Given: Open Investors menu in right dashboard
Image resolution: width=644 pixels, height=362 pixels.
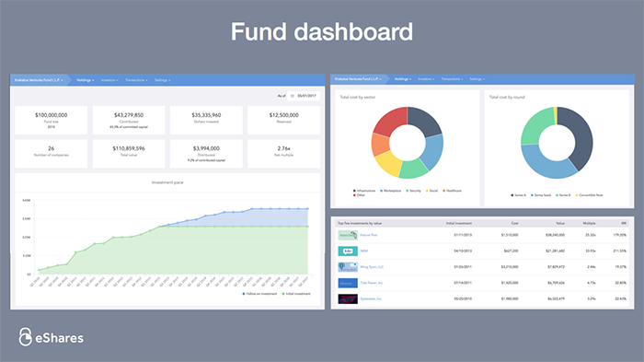Looking at the screenshot, I should (426, 79).
